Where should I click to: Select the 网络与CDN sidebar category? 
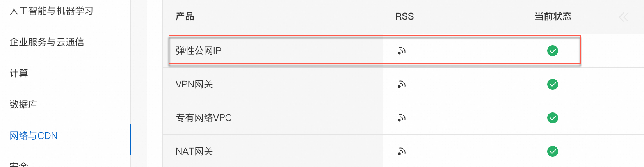point(34,136)
